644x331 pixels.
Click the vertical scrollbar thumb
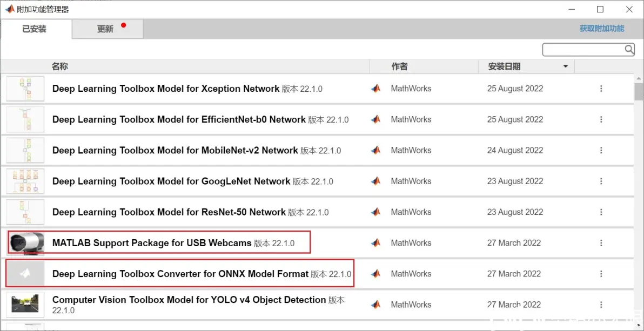tap(639, 91)
